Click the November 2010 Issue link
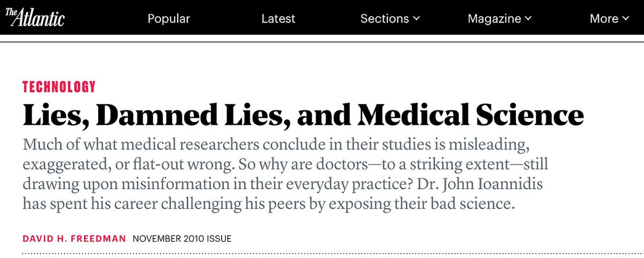 [182, 238]
